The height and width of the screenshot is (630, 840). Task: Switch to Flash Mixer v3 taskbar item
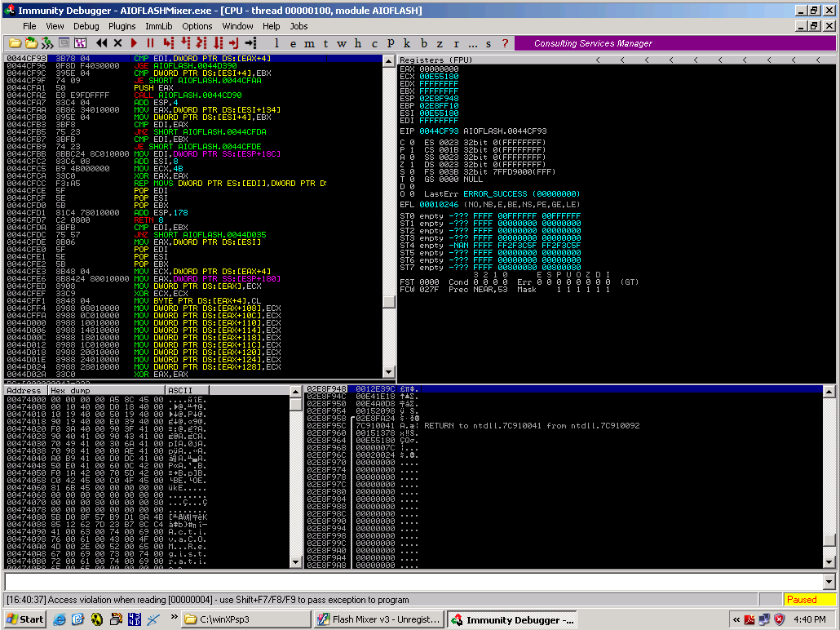coord(378,619)
